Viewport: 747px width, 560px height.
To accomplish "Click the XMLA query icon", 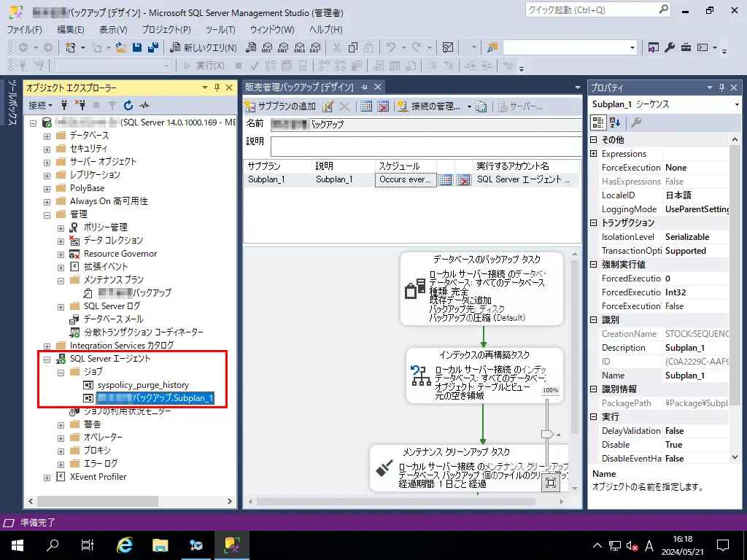I will coord(299,47).
